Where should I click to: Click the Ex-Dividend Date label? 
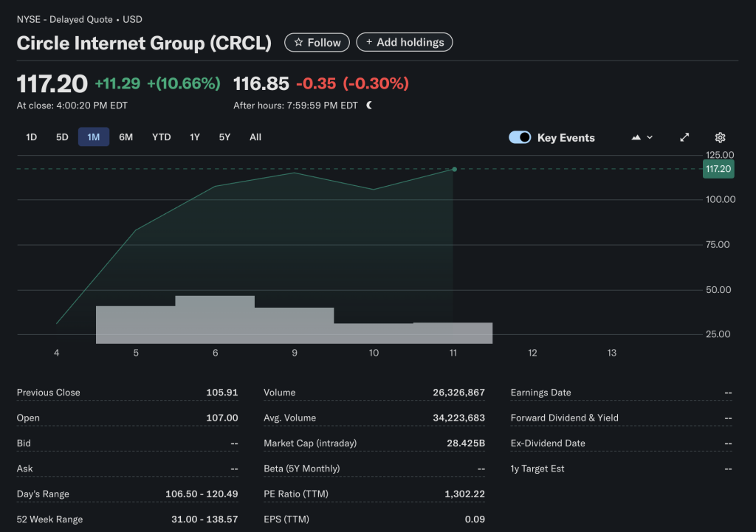click(548, 443)
